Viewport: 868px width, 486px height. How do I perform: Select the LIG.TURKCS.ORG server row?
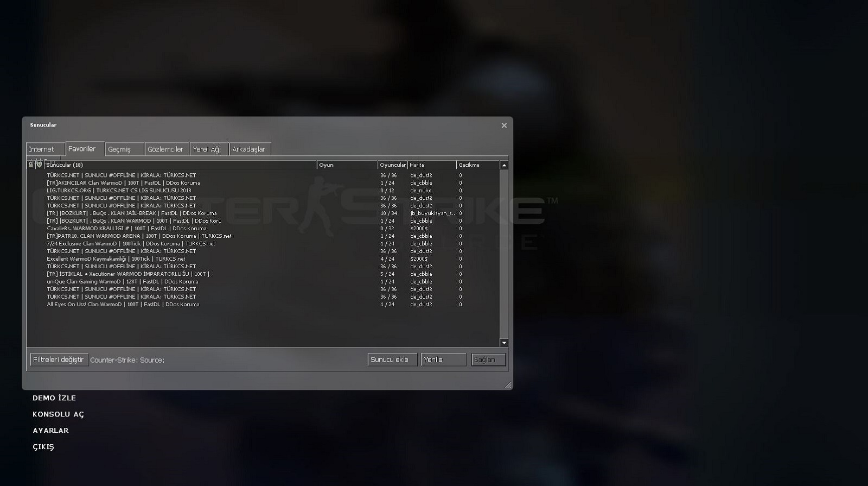coord(119,191)
